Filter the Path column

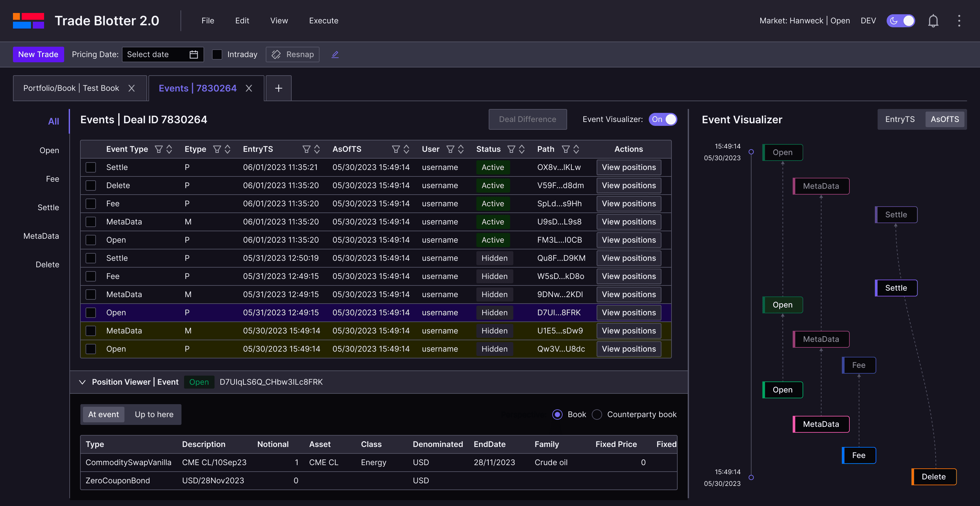(566, 149)
